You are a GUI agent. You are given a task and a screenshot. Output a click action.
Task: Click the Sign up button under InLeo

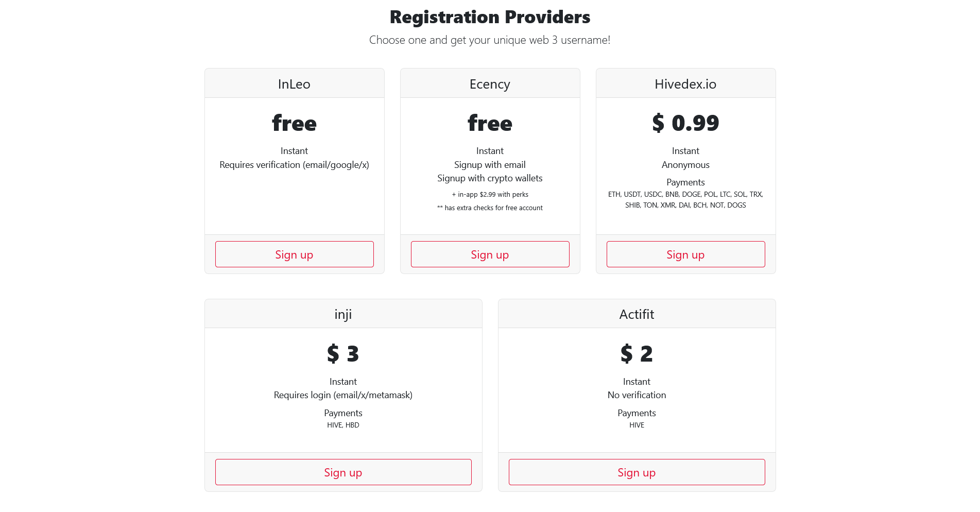(x=294, y=254)
